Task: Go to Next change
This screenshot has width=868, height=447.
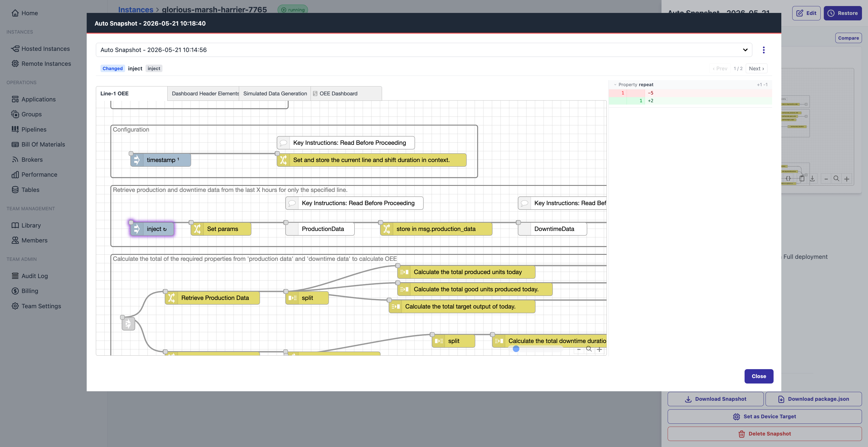Action: point(756,68)
